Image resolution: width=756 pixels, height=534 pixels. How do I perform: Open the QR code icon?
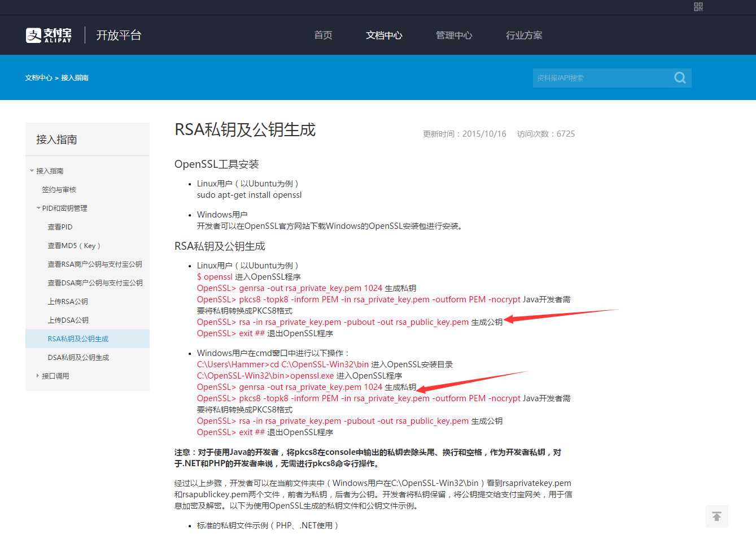(x=698, y=7)
